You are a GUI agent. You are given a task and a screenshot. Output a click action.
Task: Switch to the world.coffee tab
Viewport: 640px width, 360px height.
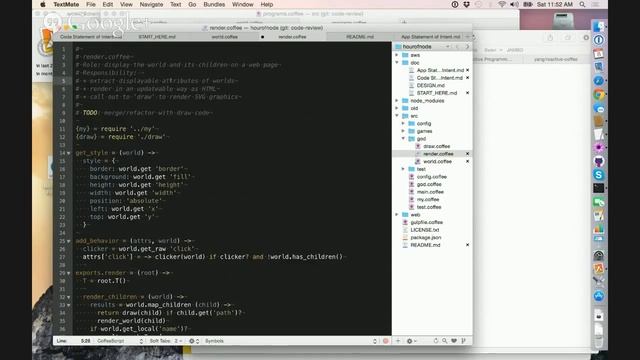224,37
